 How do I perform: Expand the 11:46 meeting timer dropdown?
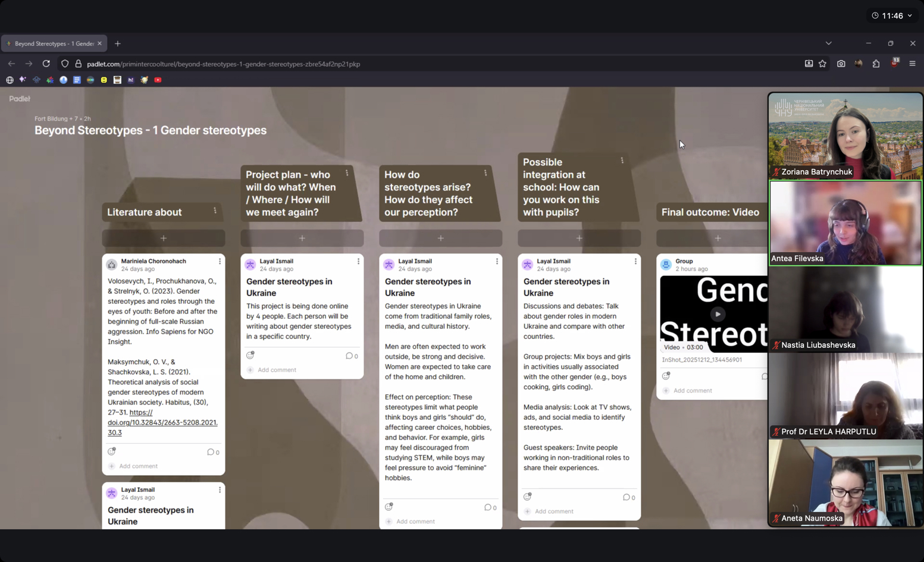[x=892, y=15]
